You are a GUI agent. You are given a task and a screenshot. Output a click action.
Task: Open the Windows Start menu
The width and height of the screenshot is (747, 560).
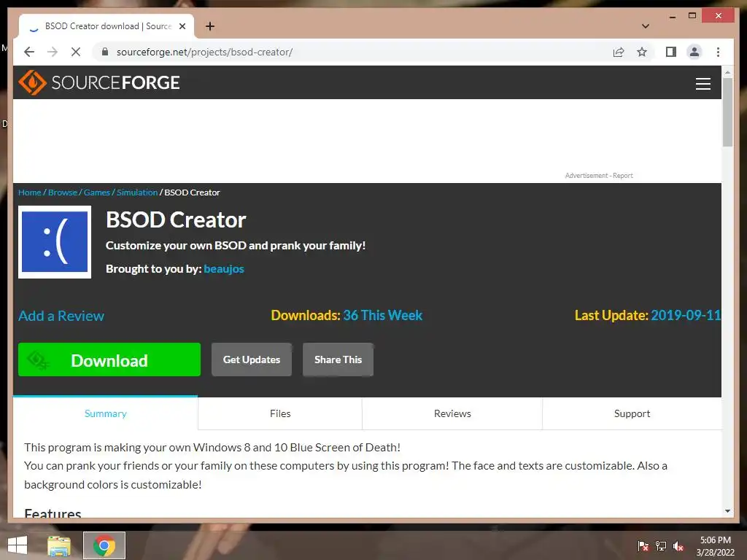(18, 545)
